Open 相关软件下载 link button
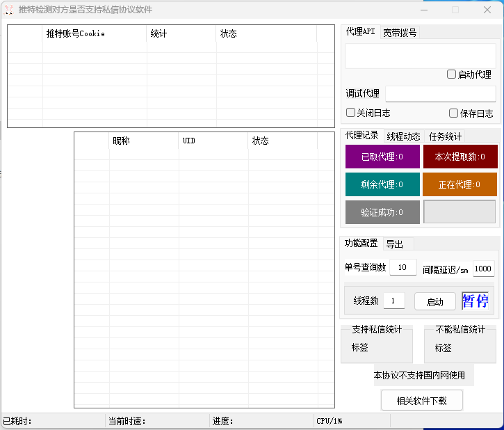 [x=421, y=401]
